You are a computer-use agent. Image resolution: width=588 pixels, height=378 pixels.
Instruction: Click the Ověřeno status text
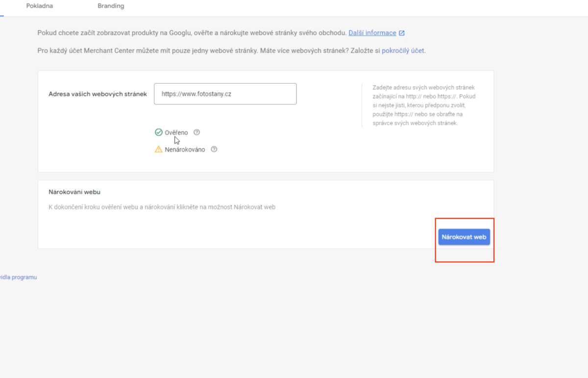coord(176,133)
